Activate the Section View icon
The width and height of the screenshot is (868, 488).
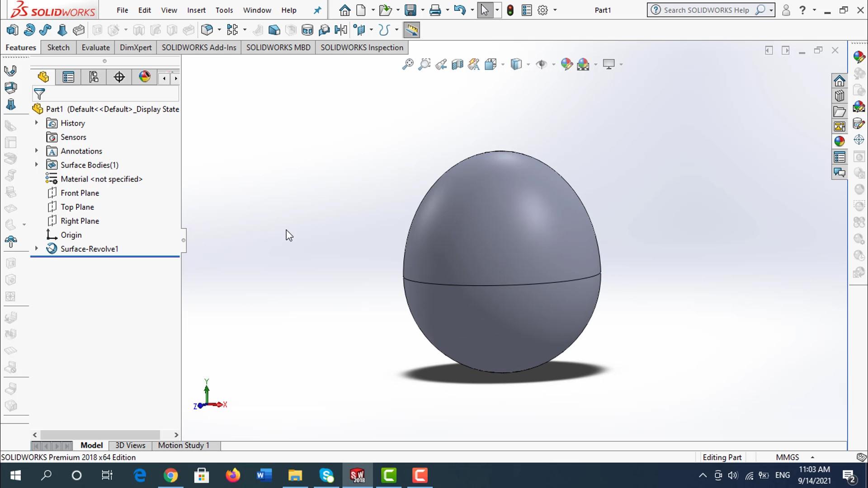coord(458,64)
